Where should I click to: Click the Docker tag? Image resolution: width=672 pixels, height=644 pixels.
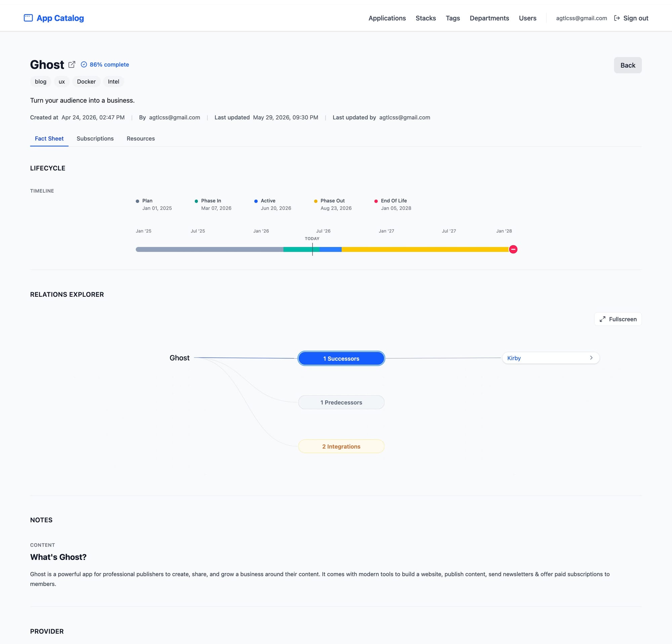coord(86,82)
